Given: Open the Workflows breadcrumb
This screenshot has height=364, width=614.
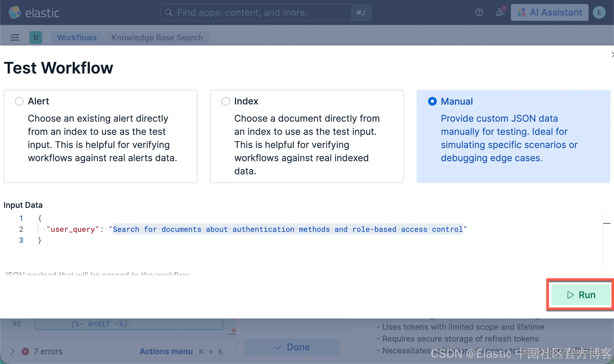Looking at the screenshot, I should (x=77, y=38).
